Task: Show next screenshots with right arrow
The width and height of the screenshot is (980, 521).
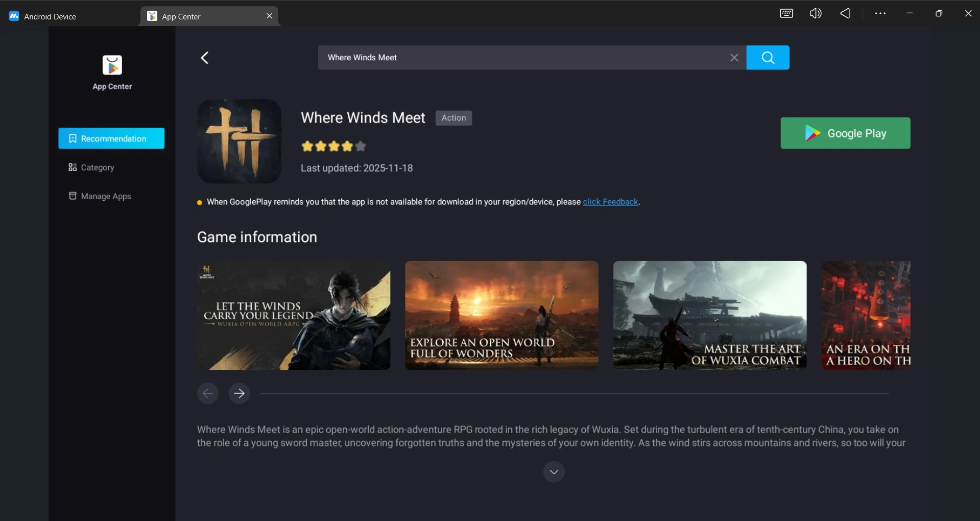Action: [x=239, y=393]
